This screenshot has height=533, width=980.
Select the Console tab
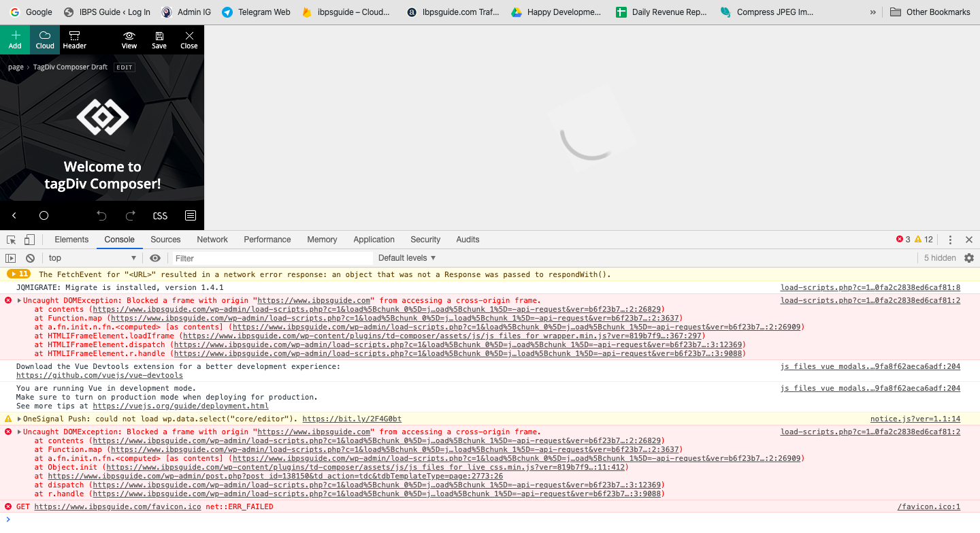click(x=119, y=240)
